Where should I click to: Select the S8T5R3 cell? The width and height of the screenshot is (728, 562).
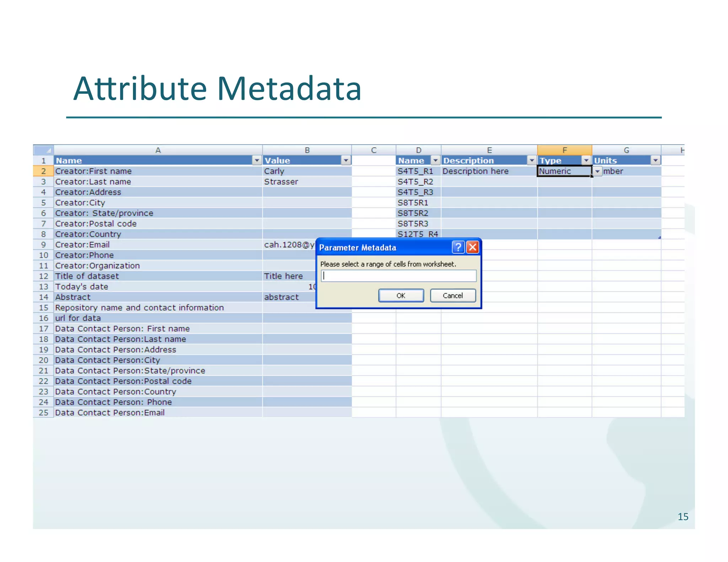click(418, 223)
